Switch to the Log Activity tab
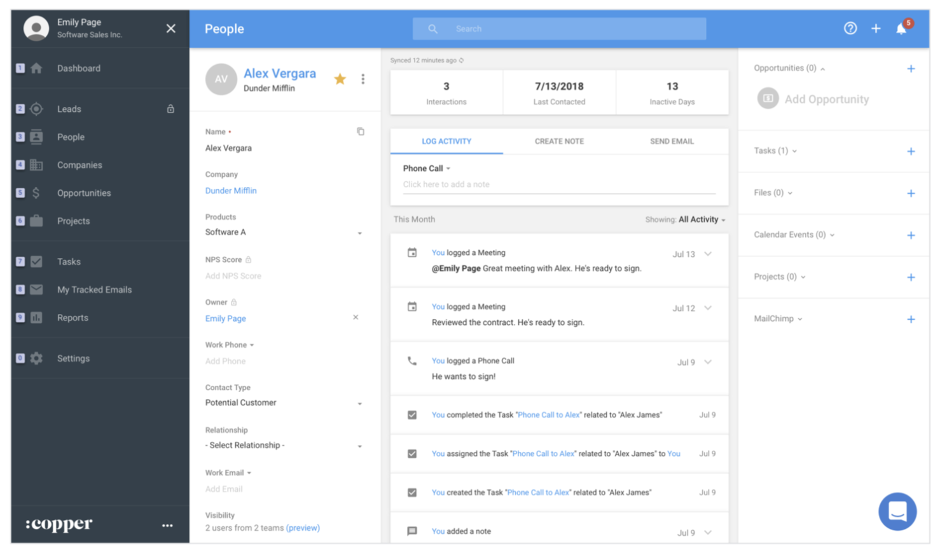Screen dimensions: 947x560 click(x=446, y=141)
